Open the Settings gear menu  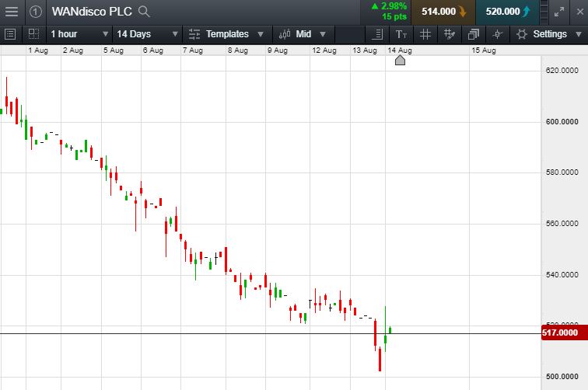click(549, 34)
